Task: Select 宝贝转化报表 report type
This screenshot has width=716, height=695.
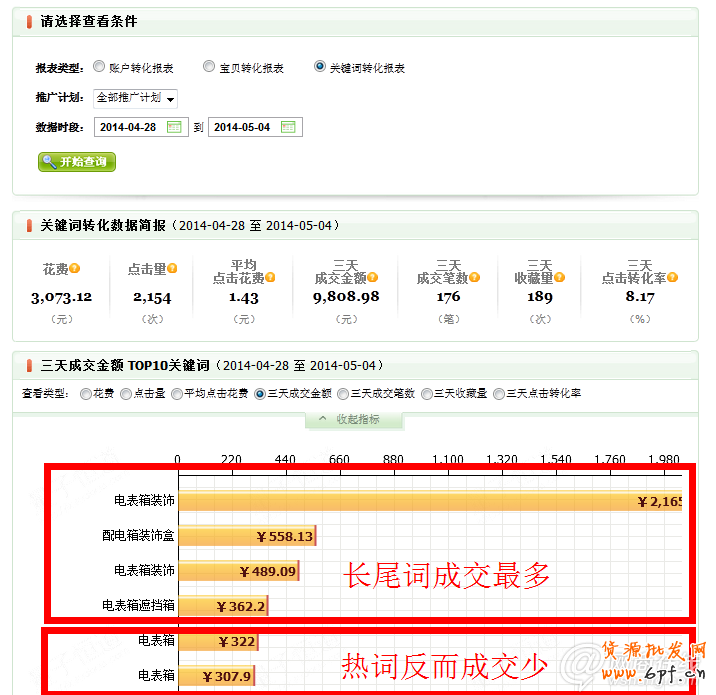Action: (x=209, y=67)
